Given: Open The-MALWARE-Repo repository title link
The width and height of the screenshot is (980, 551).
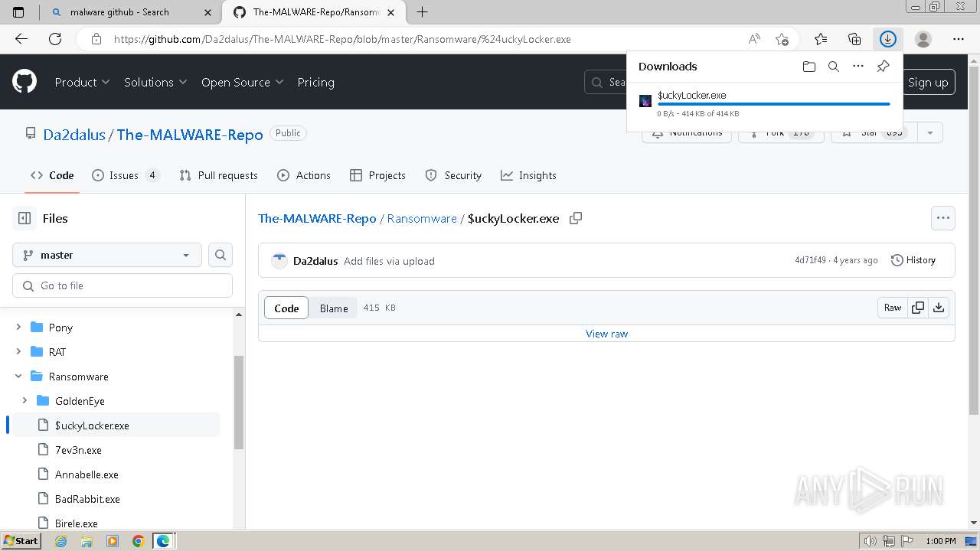Looking at the screenshot, I should pyautogui.click(x=190, y=134).
